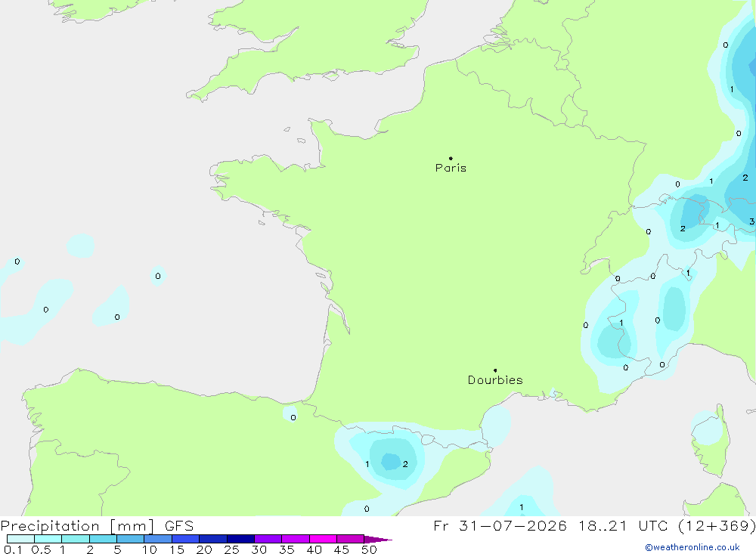
Task: Click the legend value 20
Action: pos(204,549)
